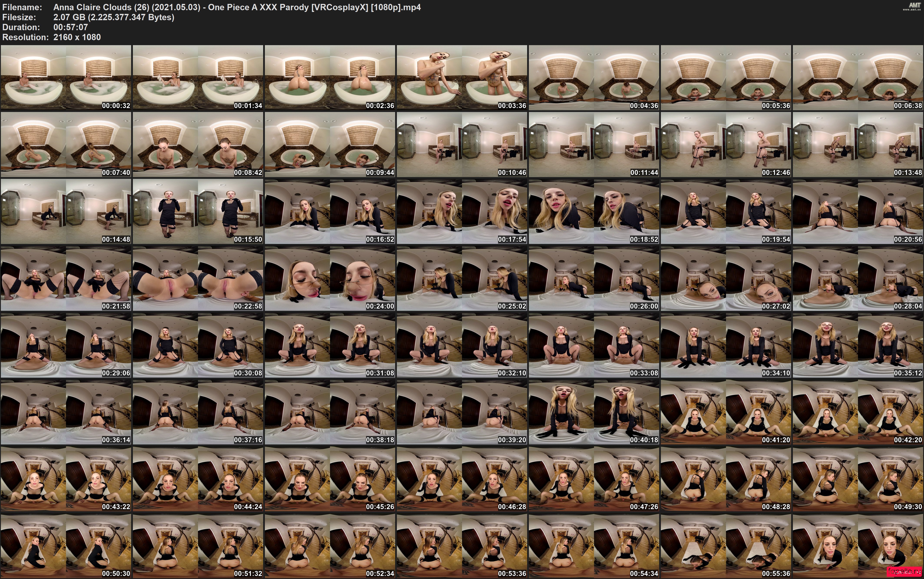Screen dimensions: 924x579
Task: Select the thumbnail stamped 00:29:06
Action: coord(66,345)
